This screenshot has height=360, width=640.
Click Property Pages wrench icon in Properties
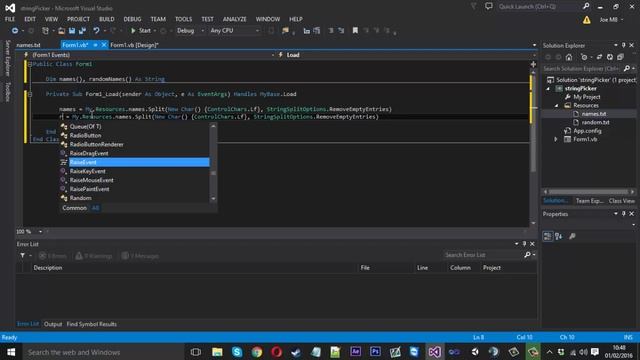pos(572,236)
